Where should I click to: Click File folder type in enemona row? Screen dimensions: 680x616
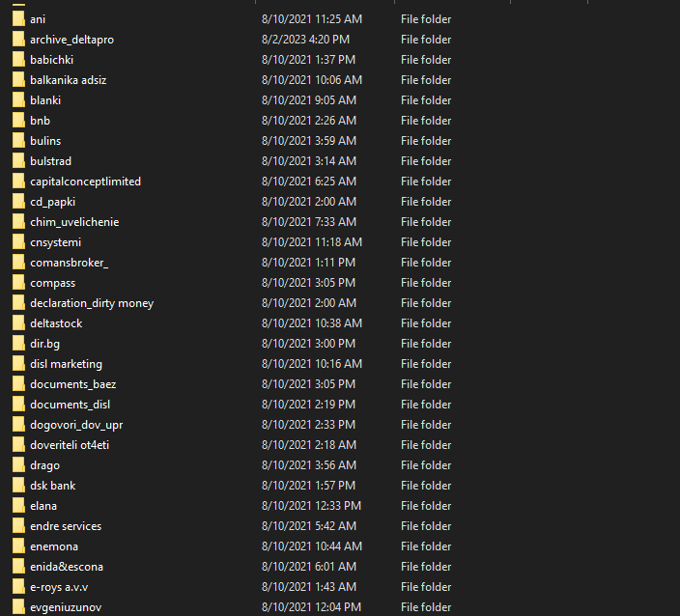426,546
